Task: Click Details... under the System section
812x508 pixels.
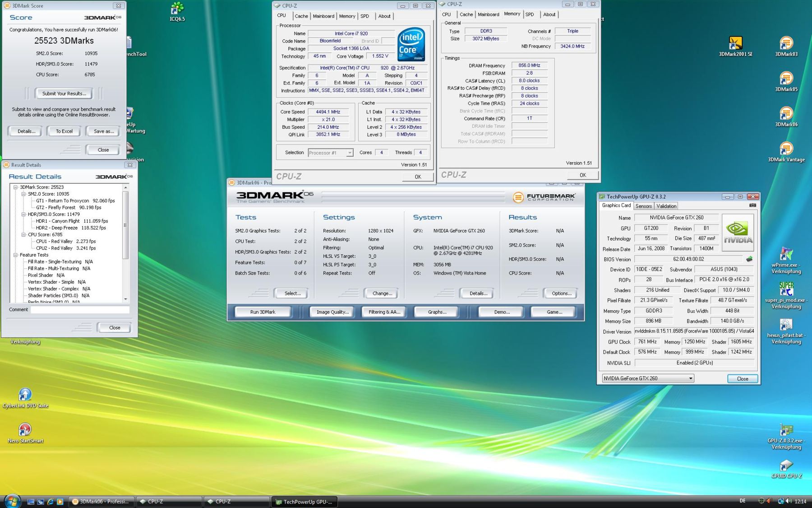Action: [478, 293]
